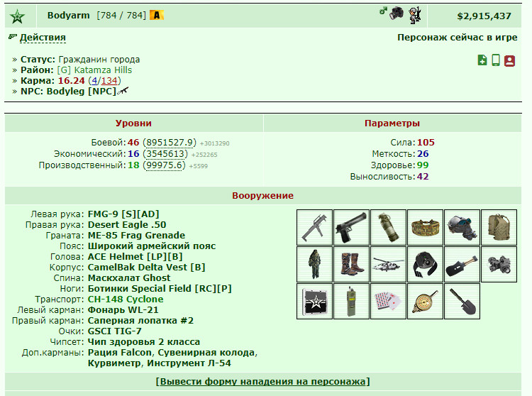
Task: Click the Bodyarm character name
Action: [69, 16]
